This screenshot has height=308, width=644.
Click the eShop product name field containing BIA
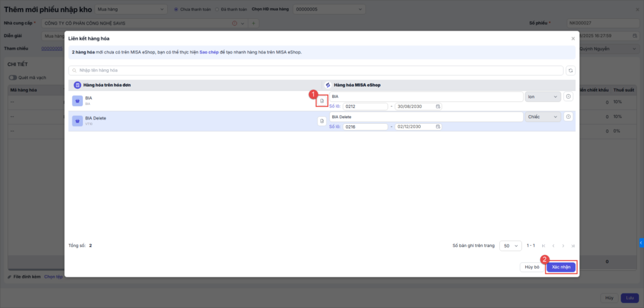click(x=426, y=97)
